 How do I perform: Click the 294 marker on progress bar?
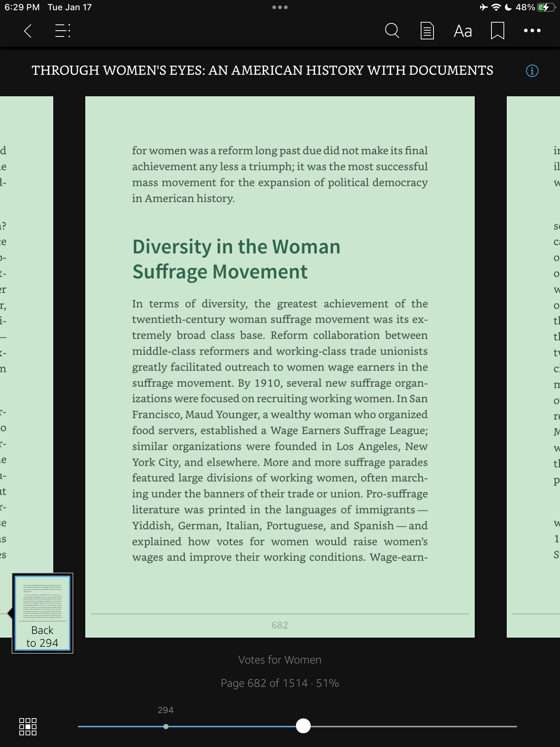[x=166, y=726]
